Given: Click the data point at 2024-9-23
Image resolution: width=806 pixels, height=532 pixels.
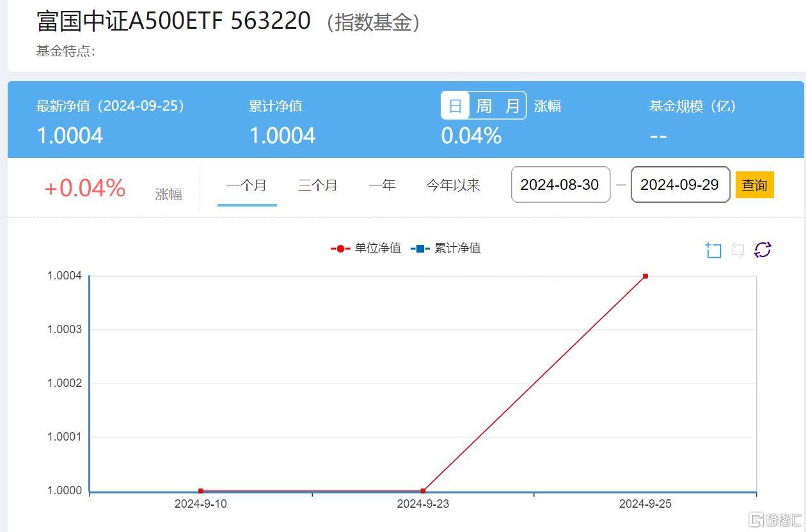Looking at the screenshot, I should tap(422, 490).
